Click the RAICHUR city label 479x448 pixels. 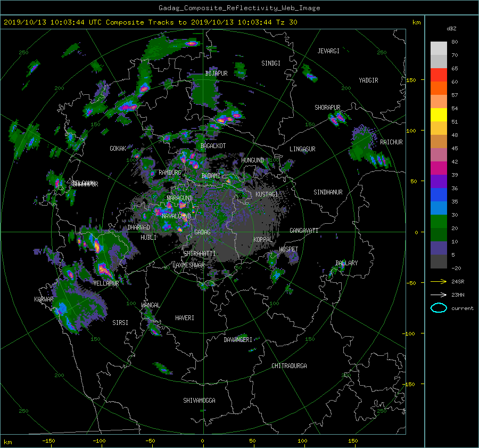click(x=391, y=142)
